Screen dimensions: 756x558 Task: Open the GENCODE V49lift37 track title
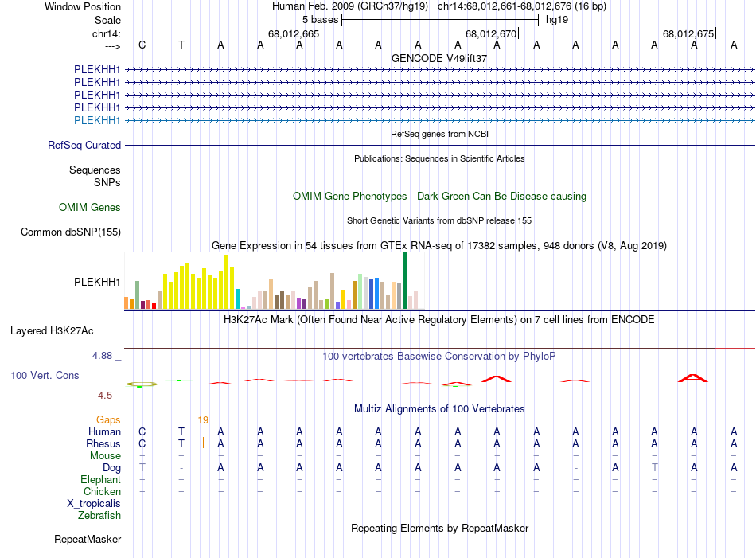point(439,58)
